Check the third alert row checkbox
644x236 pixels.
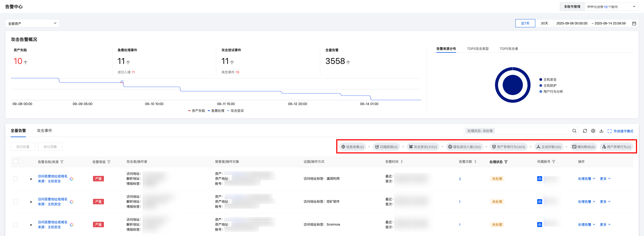pos(16,225)
